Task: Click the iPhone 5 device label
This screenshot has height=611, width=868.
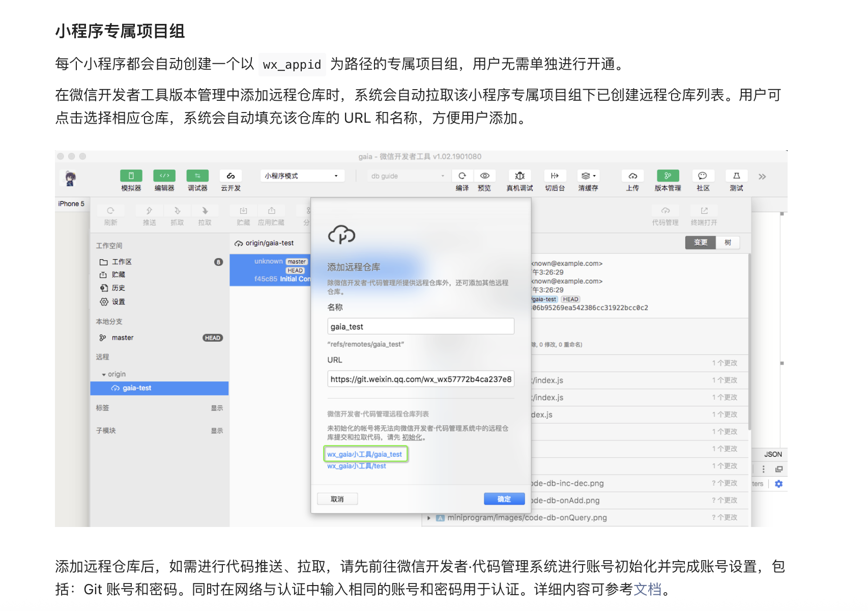Action: pos(71,204)
